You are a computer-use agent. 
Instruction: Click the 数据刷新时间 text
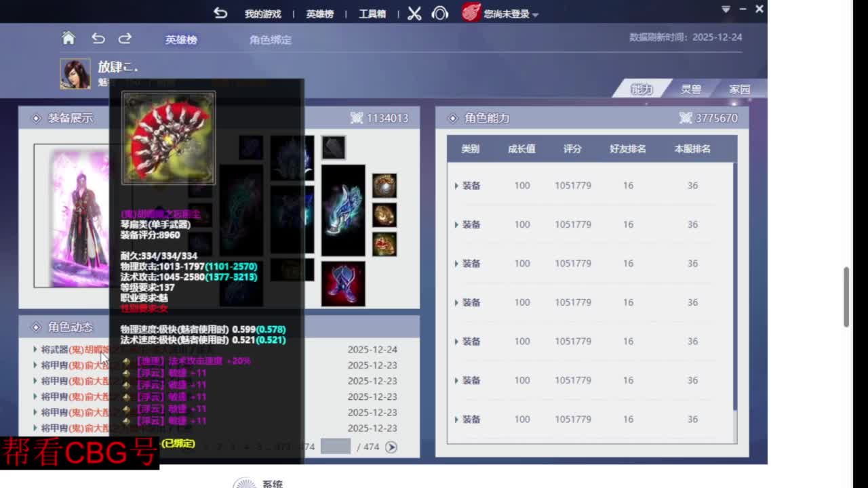point(686,37)
